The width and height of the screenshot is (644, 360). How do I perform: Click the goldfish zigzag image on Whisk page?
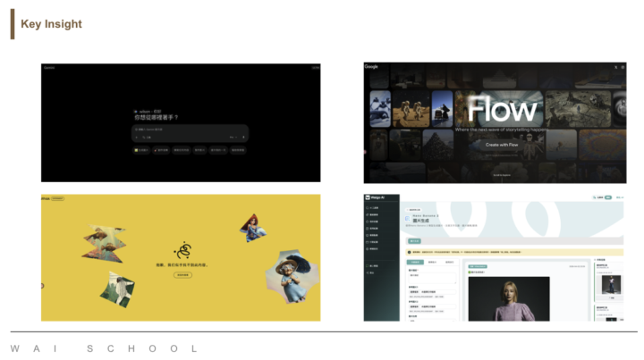[x=105, y=244]
